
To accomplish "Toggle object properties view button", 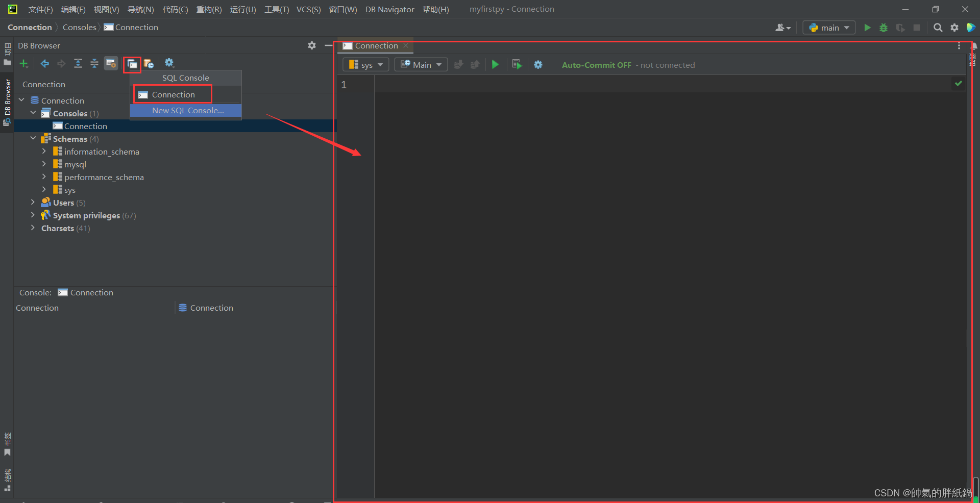I will pyautogui.click(x=111, y=63).
